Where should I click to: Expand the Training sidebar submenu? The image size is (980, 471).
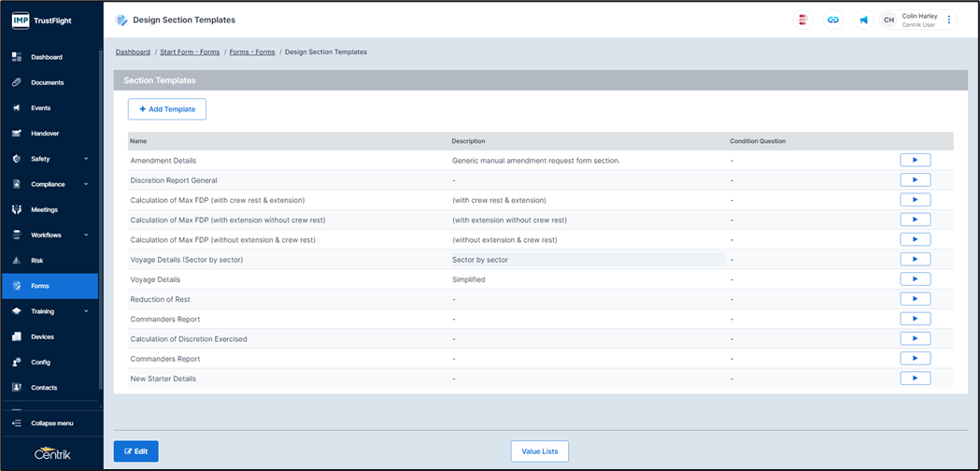tap(86, 311)
